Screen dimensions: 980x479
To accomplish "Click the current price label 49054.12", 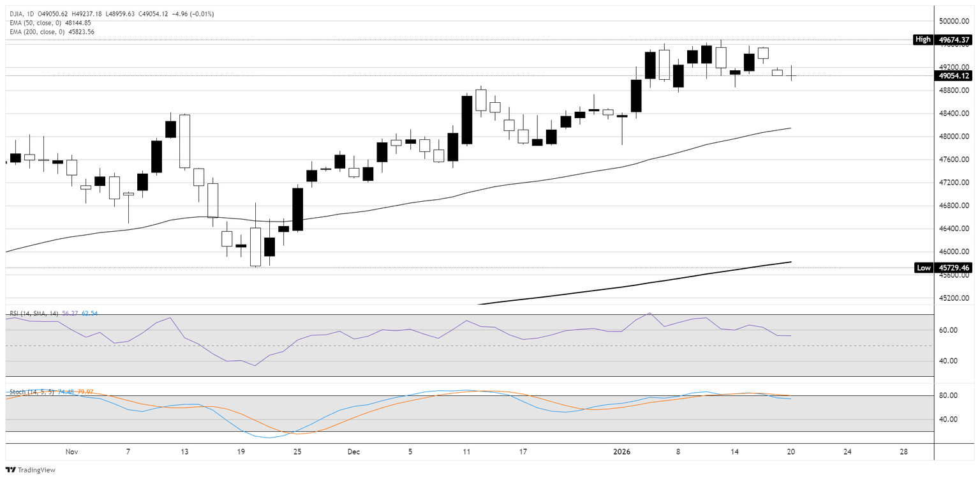I will point(954,76).
